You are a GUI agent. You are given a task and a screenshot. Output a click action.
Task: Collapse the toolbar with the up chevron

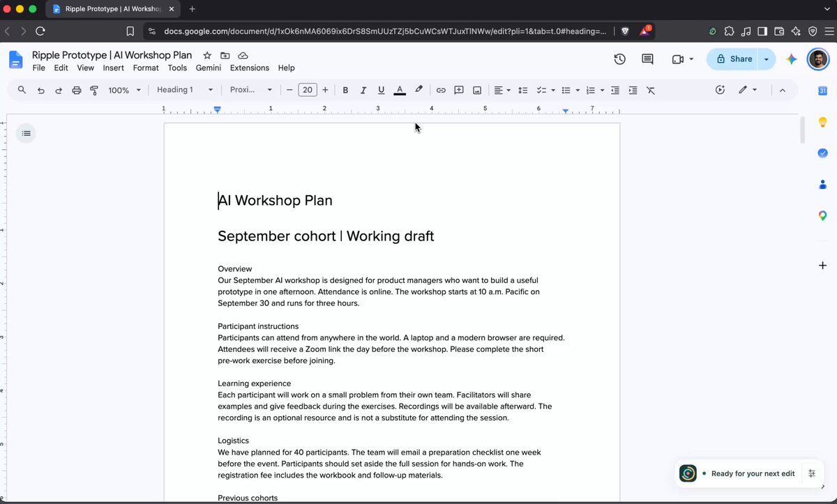click(x=782, y=90)
